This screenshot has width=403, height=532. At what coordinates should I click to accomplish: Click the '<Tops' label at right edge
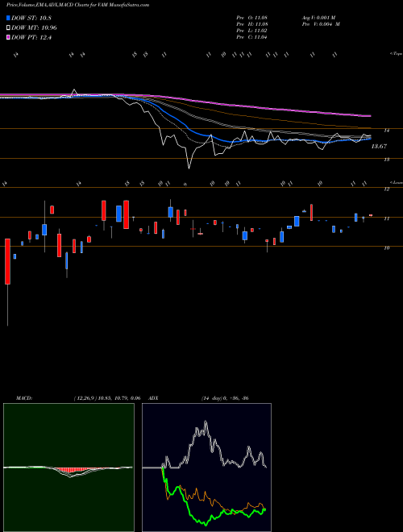coord(397,53)
